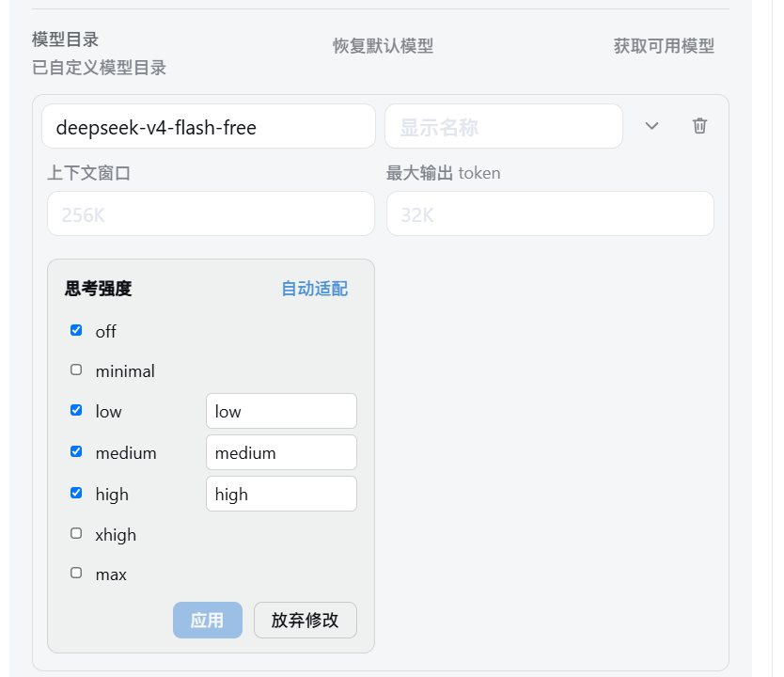
Task: Edit the medium mapping value field
Action: click(x=281, y=452)
